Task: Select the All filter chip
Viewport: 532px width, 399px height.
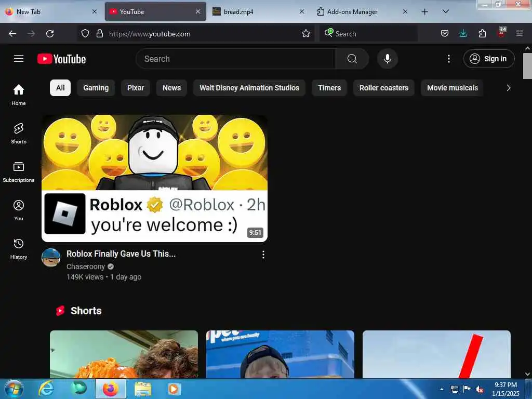Action: click(60, 88)
